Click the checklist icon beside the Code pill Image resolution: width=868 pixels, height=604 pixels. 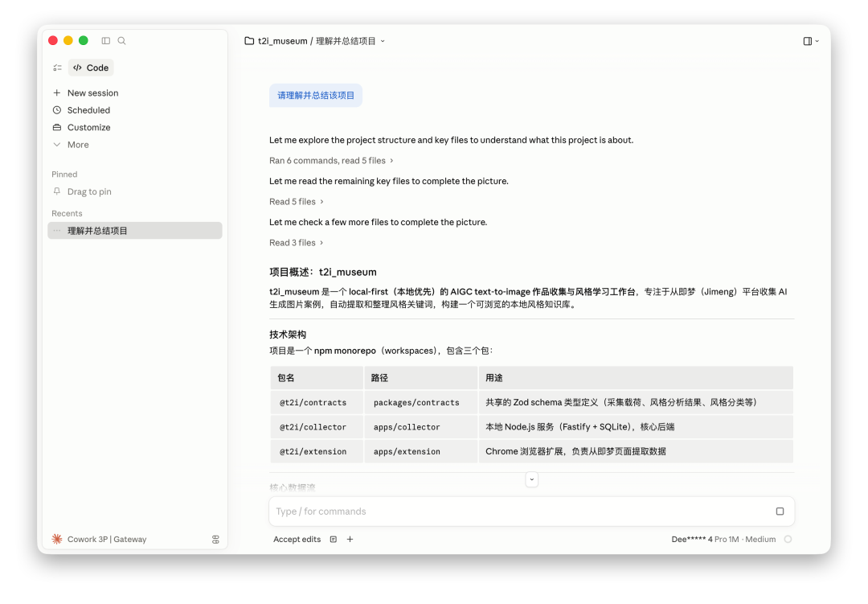click(57, 68)
